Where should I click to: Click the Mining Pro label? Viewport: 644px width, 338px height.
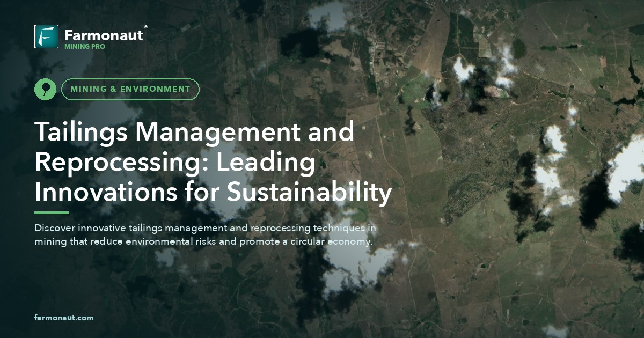[x=85, y=47]
